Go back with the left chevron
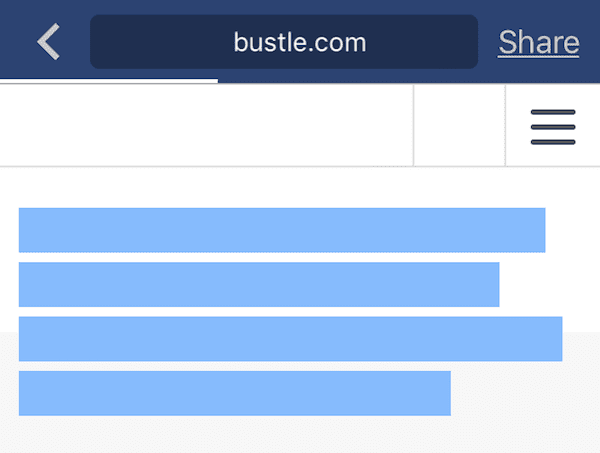 [x=48, y=42]
